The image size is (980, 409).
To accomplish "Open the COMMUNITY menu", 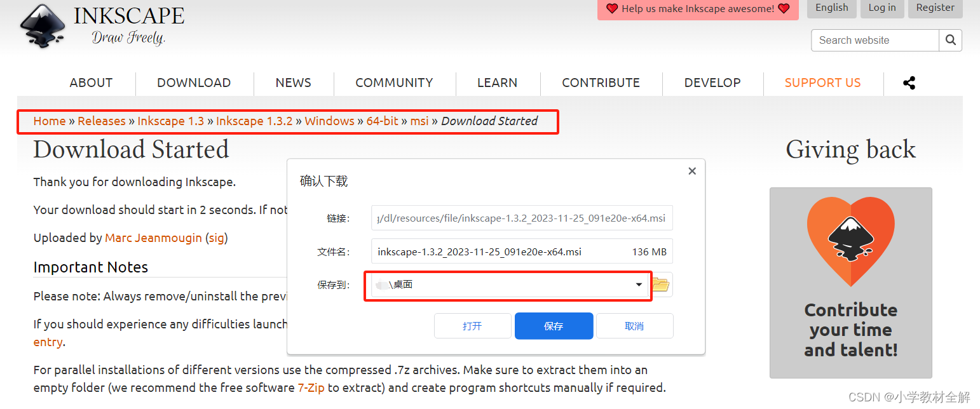I will pos(394,83).
